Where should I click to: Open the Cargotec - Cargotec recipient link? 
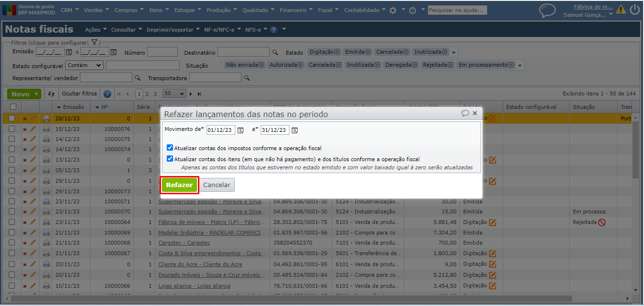click(183, 243)
